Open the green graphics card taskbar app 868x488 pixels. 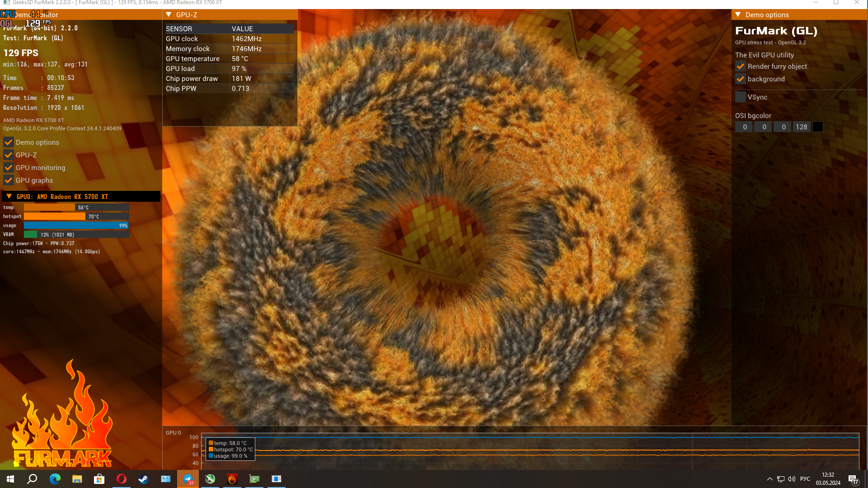pos(254,479)
